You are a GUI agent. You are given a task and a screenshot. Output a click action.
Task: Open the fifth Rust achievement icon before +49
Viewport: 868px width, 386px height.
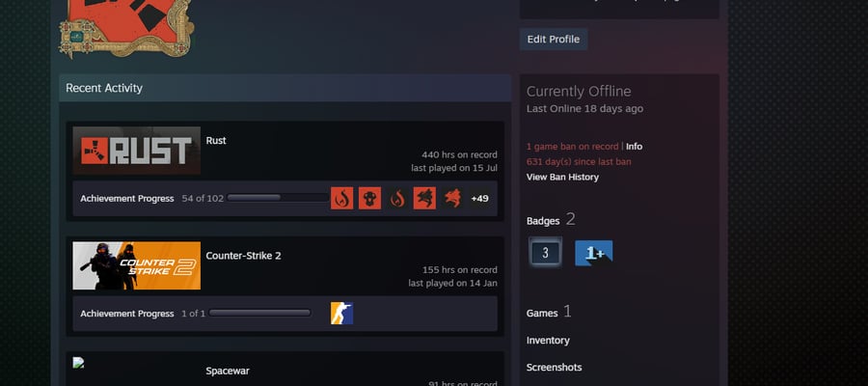(452, 198)
